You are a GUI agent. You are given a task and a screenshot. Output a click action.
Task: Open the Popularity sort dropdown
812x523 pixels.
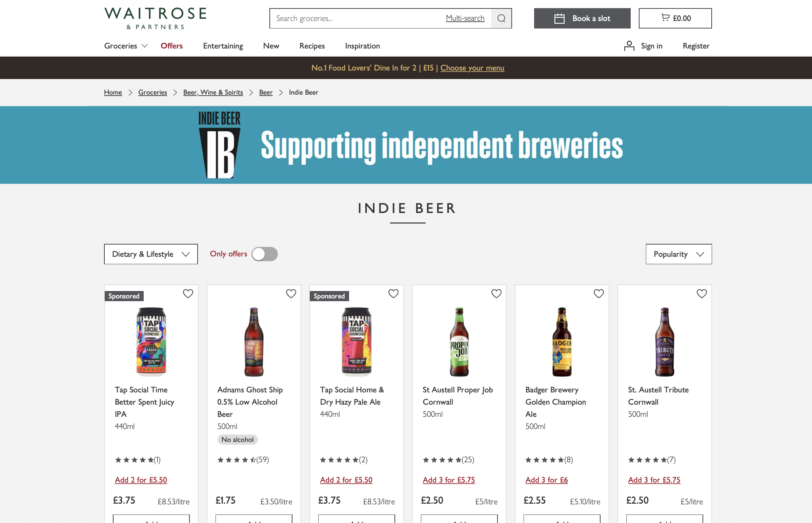point(678,254)
